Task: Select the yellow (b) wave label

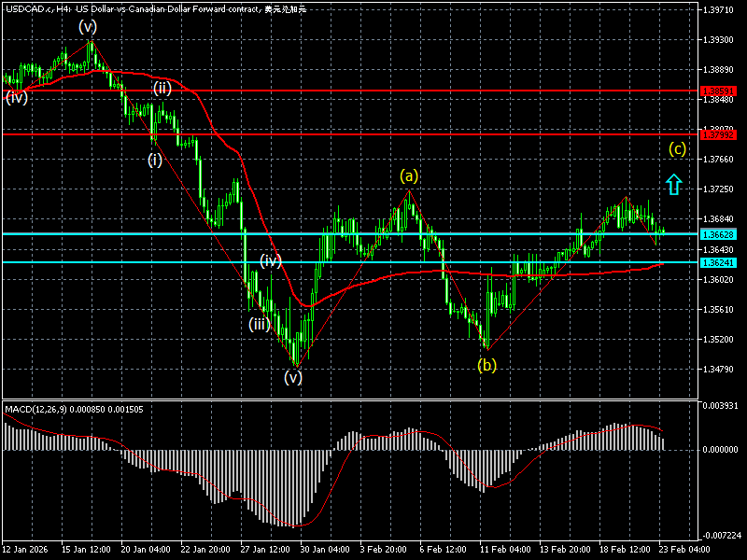Action: click(x=486, y=365)
